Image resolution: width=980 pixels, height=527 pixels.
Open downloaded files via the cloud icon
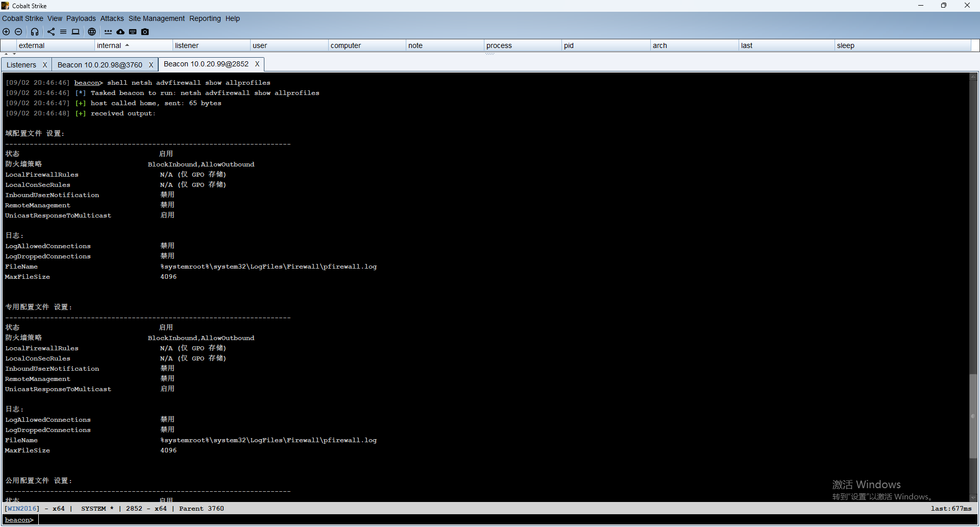pyautogui.click(x=120, y=32)
